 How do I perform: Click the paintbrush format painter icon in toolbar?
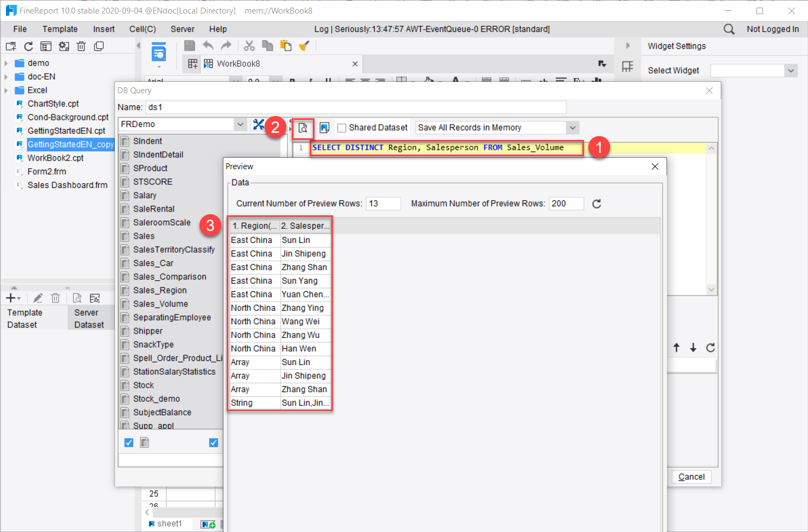[x=304, y=46]
